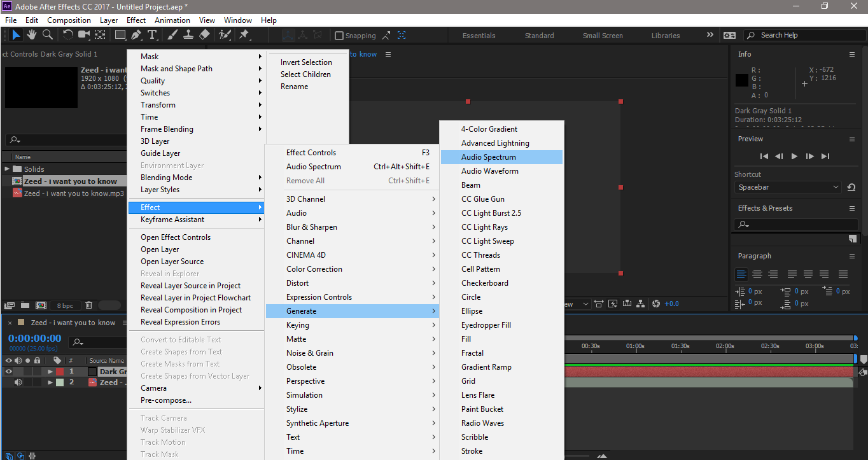Screen dimensions: 868x462
Task: Create a new folder in Project panel
Action: (25, 305)
